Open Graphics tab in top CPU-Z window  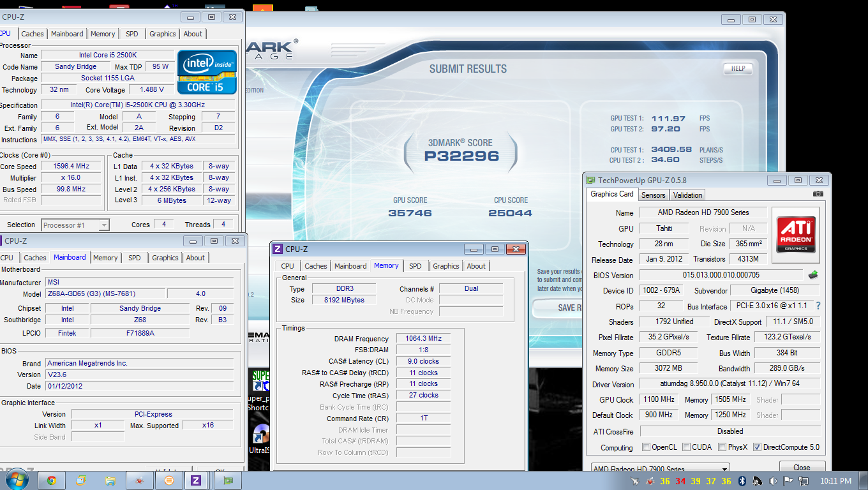click(x=163, y=34)
